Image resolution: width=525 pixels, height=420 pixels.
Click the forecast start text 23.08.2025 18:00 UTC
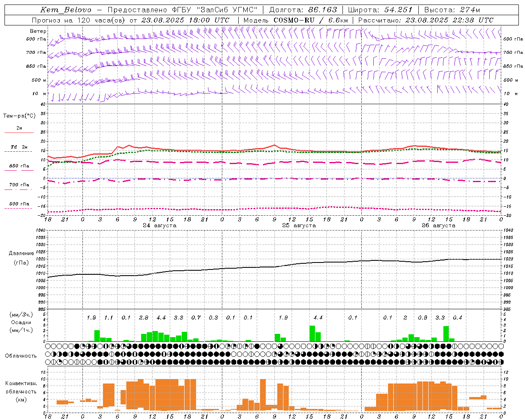185,20
